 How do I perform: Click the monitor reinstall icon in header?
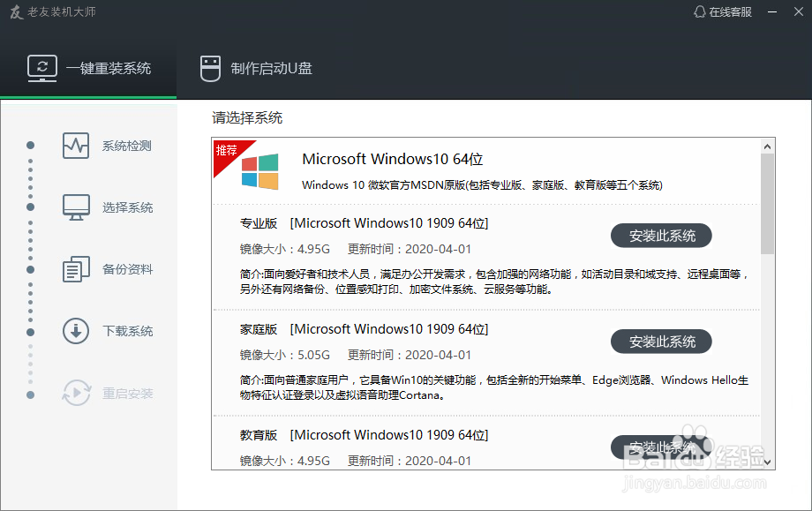[x=42, y=68]
